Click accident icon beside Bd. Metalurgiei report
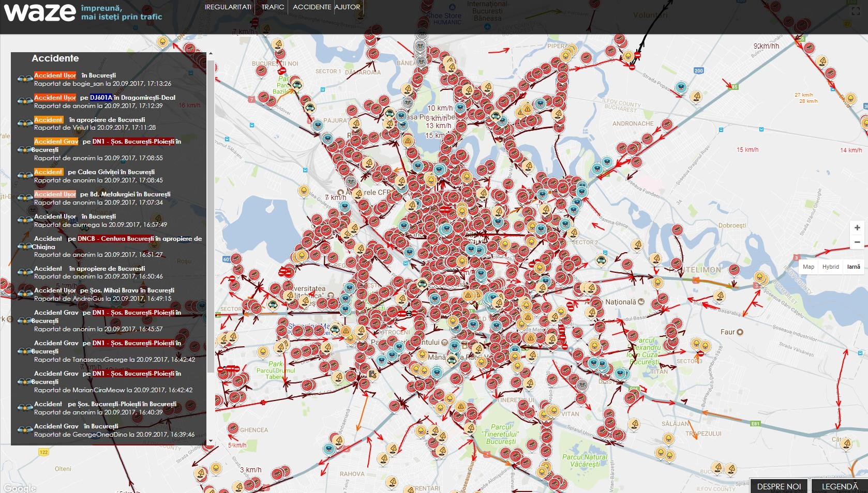Viewport: 868px width, 493px height. click(x=25, y=198)
